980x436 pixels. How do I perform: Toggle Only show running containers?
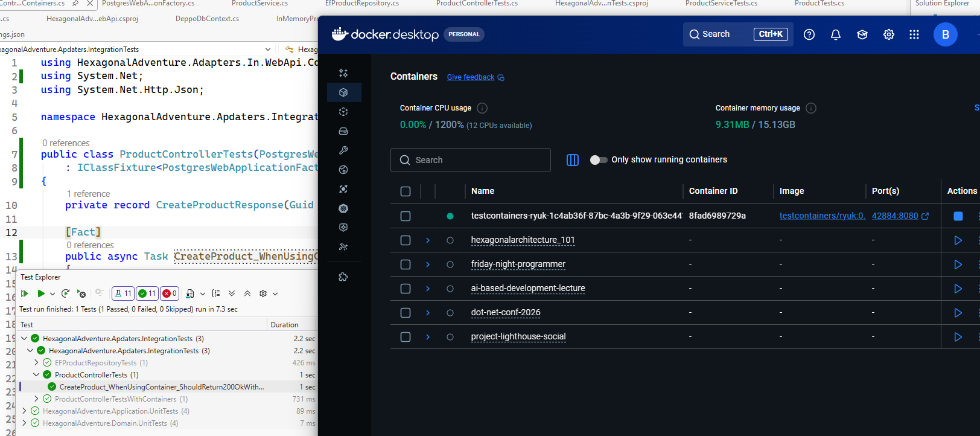598,160
